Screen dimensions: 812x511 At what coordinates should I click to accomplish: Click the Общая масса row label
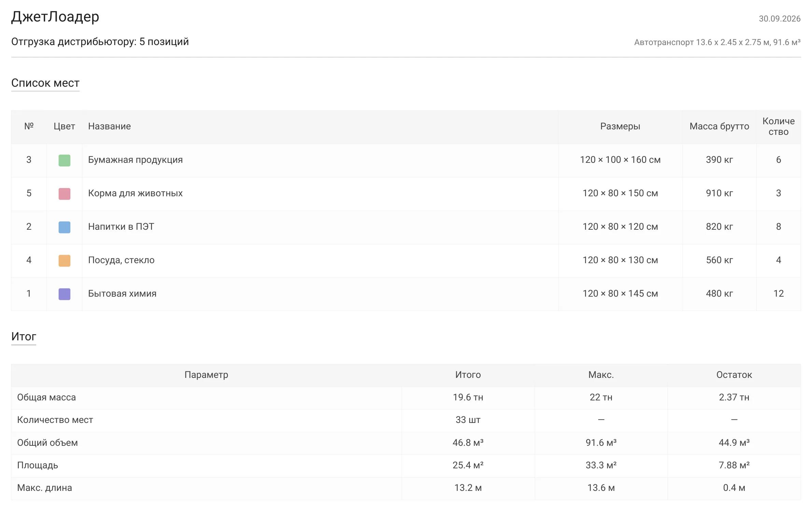[x=46, y=397]
